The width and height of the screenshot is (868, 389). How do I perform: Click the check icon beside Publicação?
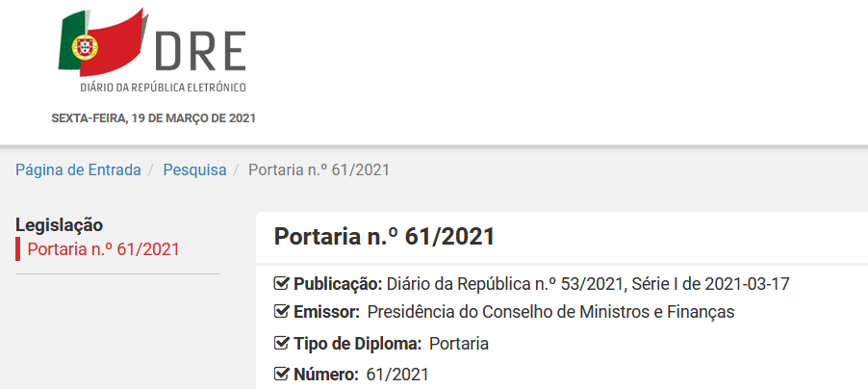pyautogui.click(x=282, y=284)
